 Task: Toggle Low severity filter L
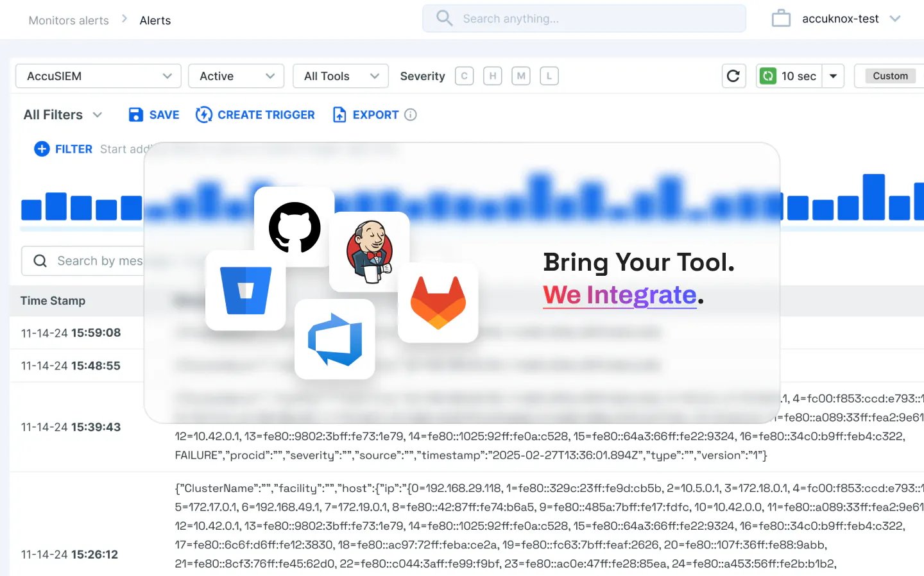pos(549,76)
